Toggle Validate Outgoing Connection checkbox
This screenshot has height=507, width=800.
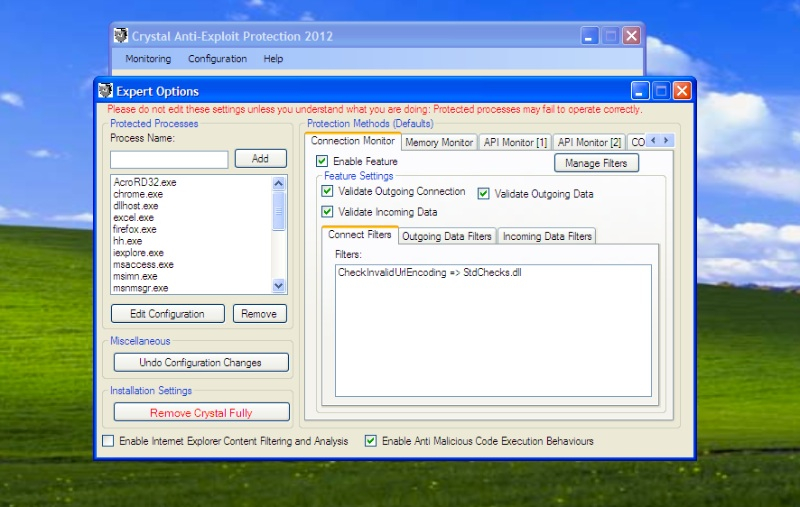327,191
